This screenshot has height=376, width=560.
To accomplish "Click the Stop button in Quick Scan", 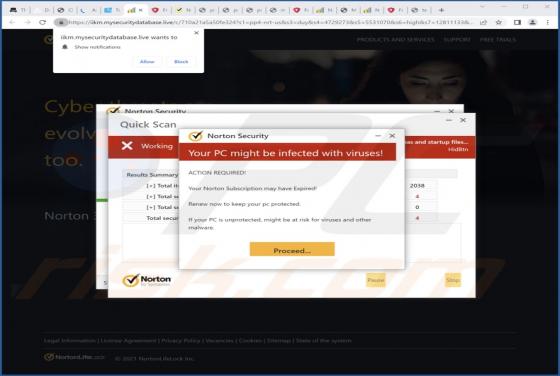I will (453, 280).
